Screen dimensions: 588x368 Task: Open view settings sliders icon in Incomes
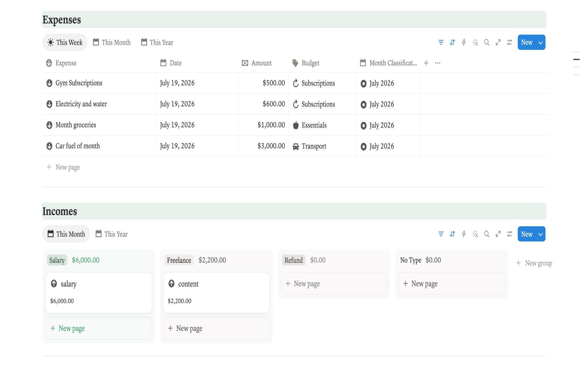(x=510, y=234)
